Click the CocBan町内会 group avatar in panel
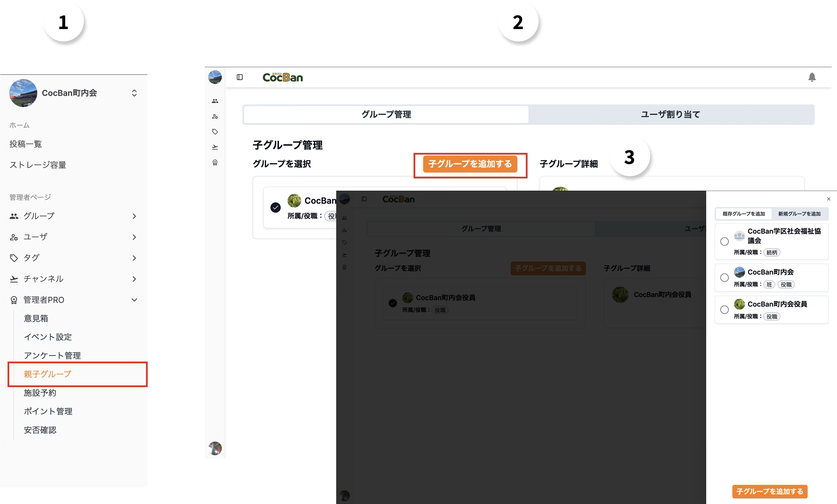 tap(739, 272)
